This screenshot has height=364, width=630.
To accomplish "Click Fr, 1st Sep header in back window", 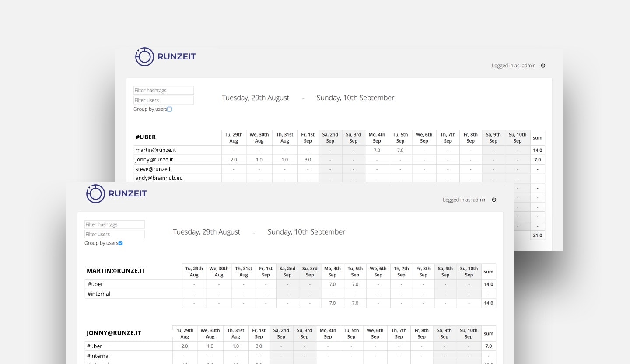I will pos(308,138).
